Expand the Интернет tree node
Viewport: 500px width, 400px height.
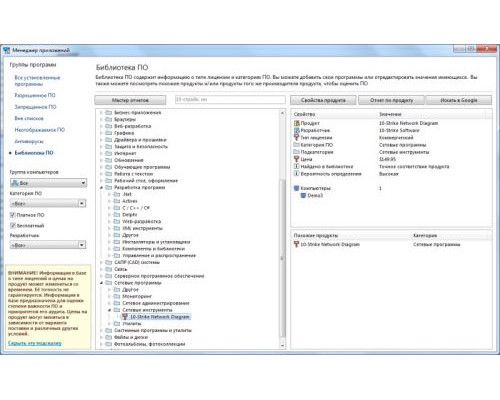click(x=101, y=153)
